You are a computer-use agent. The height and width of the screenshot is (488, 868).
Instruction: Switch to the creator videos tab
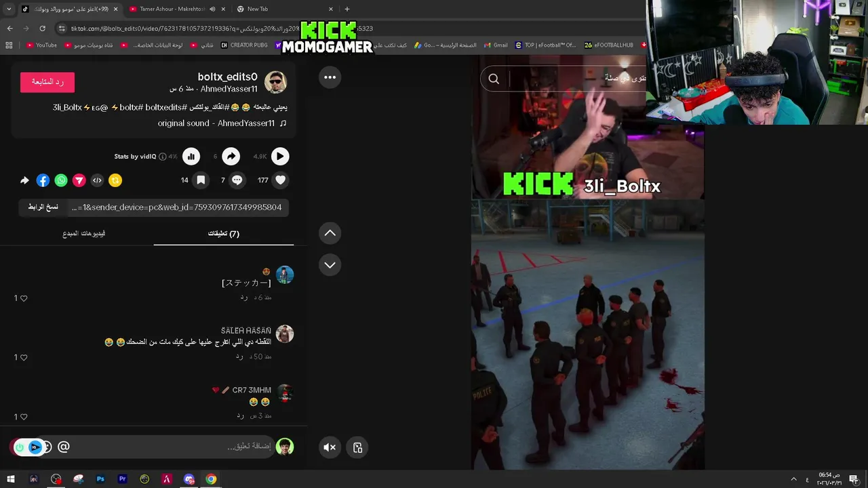[84, 234]
